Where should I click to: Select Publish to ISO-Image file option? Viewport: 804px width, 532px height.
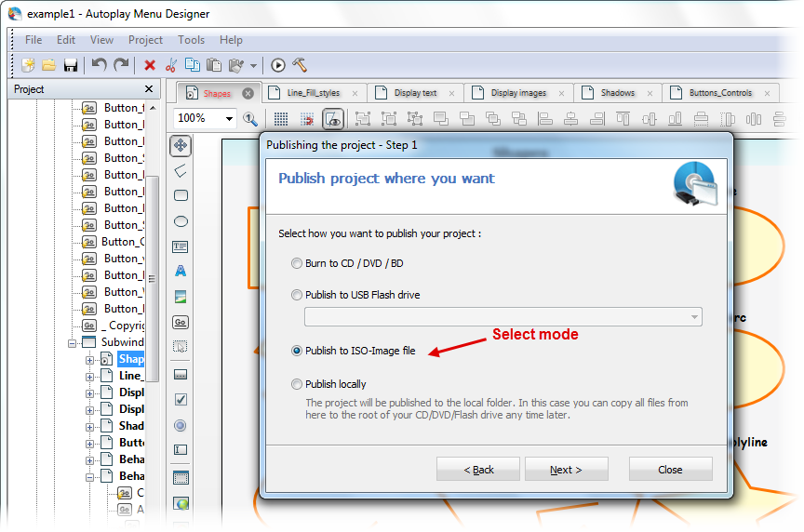click(x=354, y=351)
